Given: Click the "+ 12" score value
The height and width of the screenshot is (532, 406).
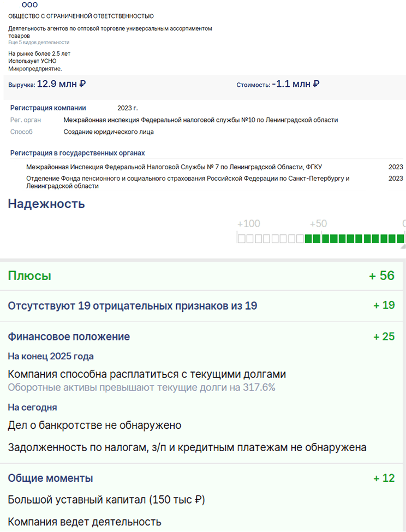Looking at the screenshot, I should coord(384,478).
